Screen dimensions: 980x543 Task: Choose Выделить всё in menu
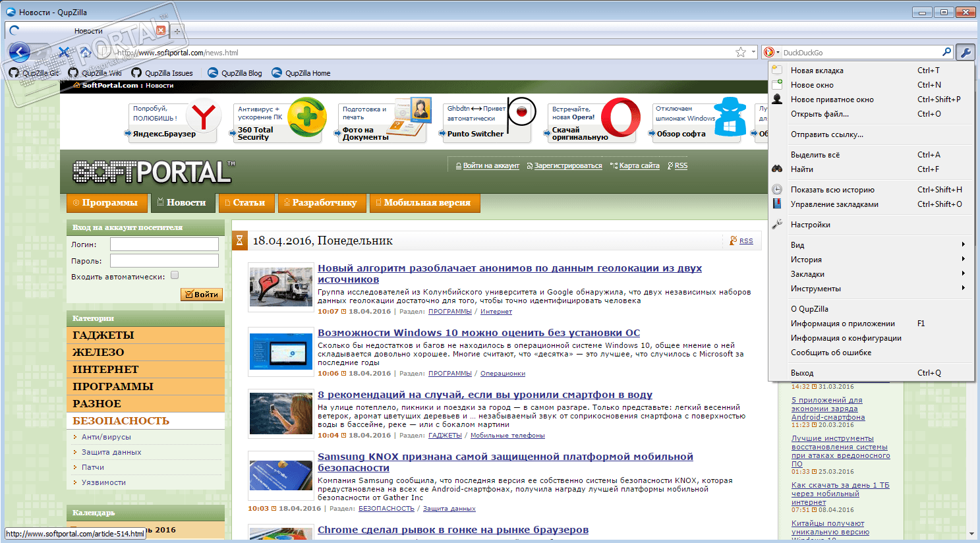(871, 155)
